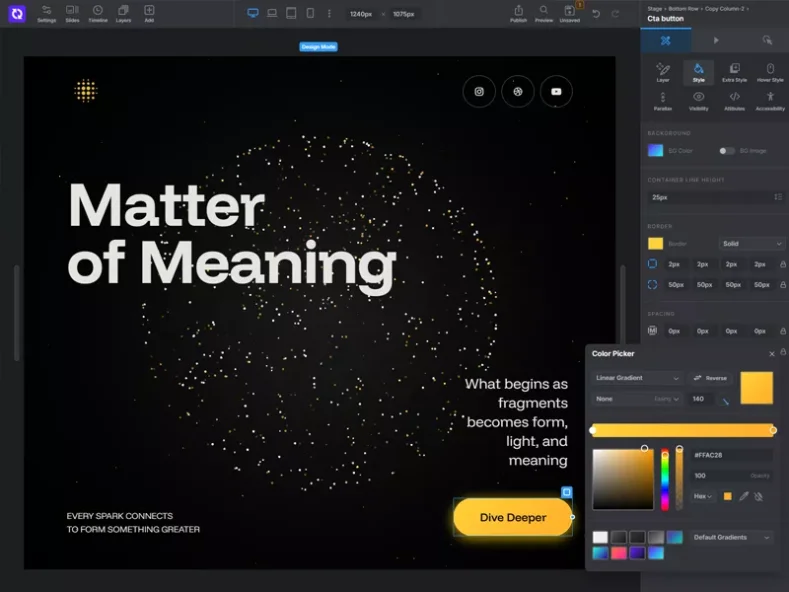Toggle the border width link lock

coord(782,264)
